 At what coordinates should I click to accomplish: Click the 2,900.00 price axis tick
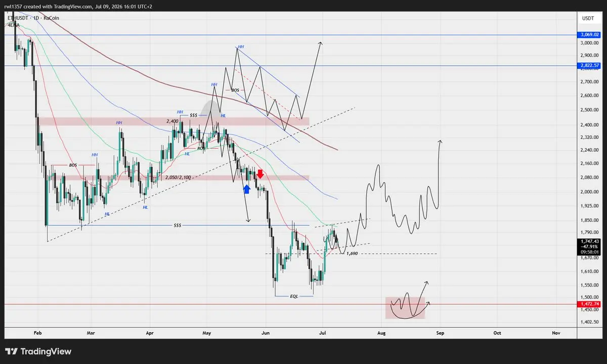click(590, 56)
